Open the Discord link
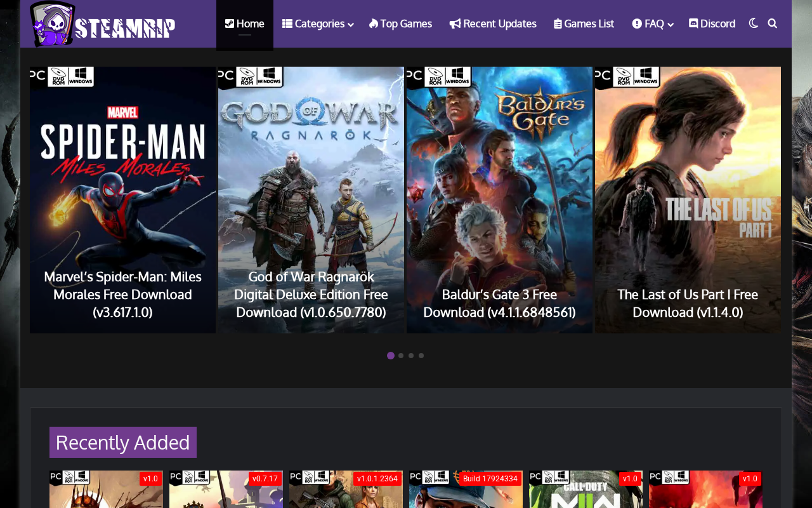This screenshot has width=812, height=508. [x=712, y=24]
